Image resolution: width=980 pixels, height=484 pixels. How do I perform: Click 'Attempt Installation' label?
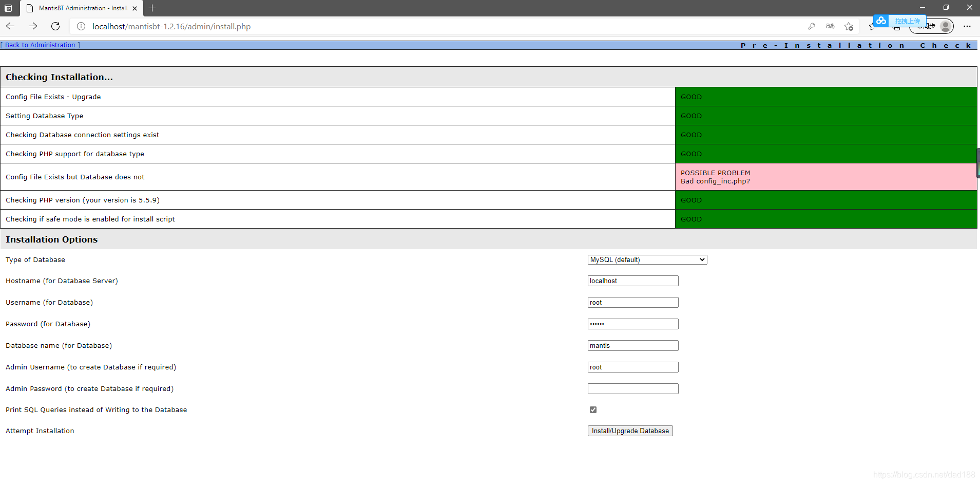click(x=40, y=431)
